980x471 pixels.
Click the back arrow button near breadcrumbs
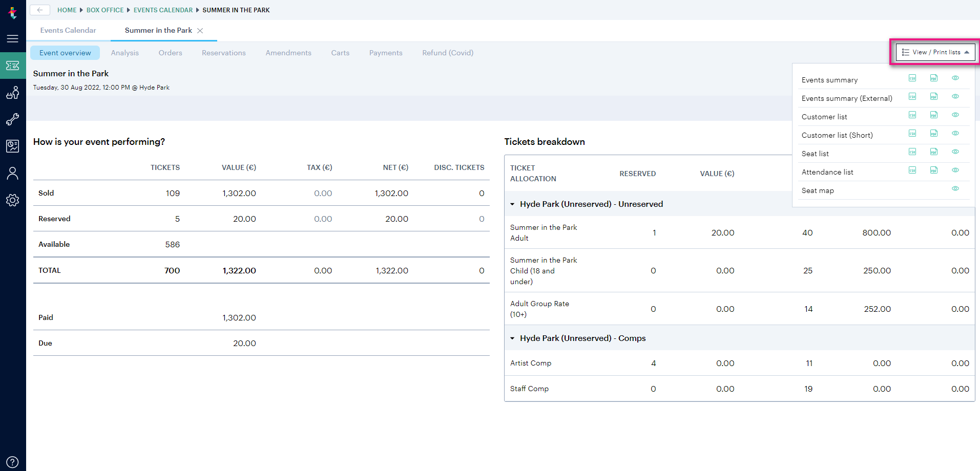pyautogui.click(x=40, y=10)
